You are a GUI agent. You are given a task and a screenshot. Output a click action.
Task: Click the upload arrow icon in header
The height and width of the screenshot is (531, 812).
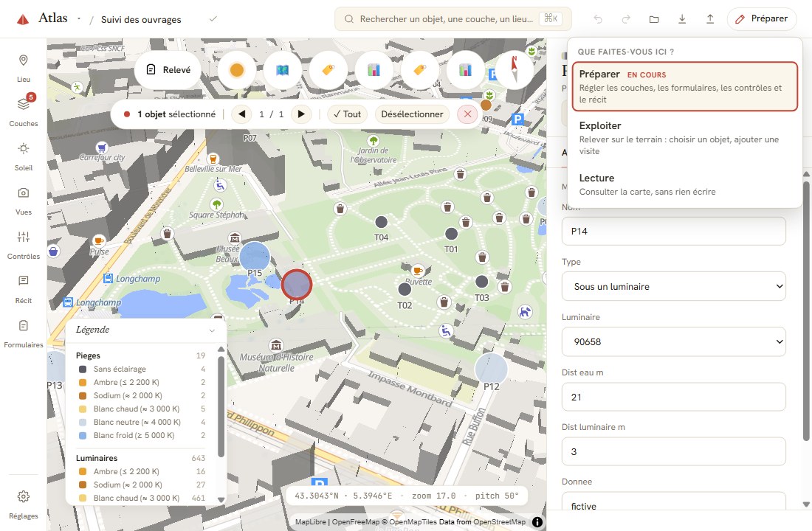710,19
